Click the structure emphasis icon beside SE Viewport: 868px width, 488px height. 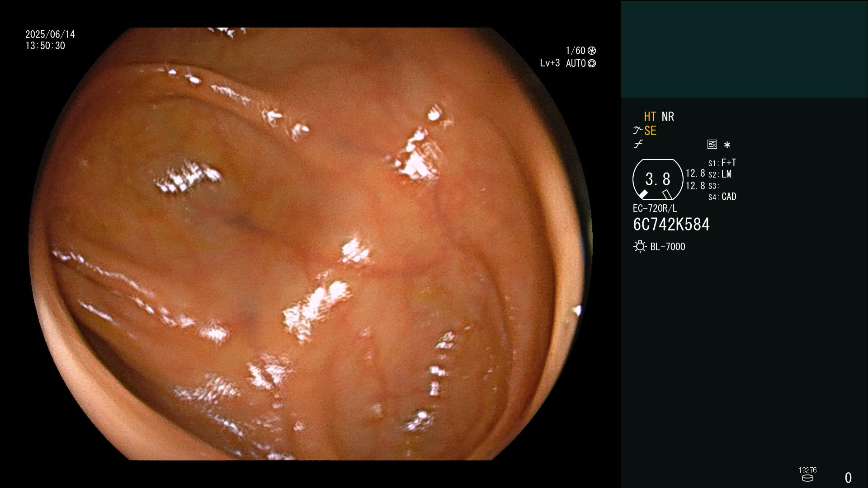click(x=638, y=131)
